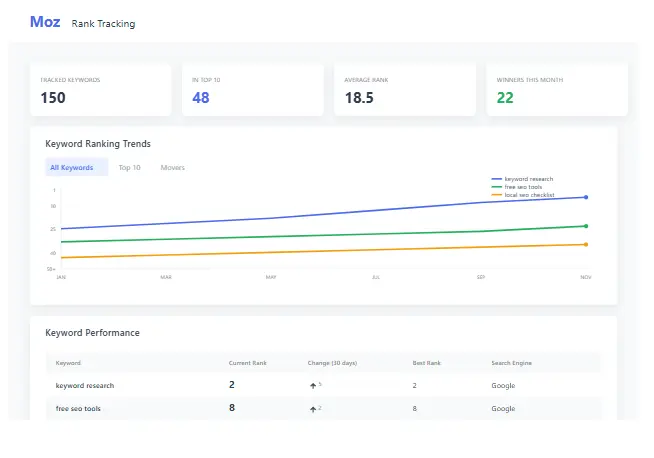Switch to the Top 10 tab

tap(129, 167)
